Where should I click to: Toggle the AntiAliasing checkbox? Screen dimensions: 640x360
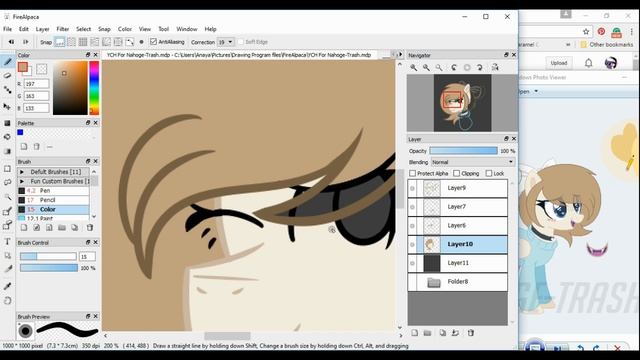point(153,42)
